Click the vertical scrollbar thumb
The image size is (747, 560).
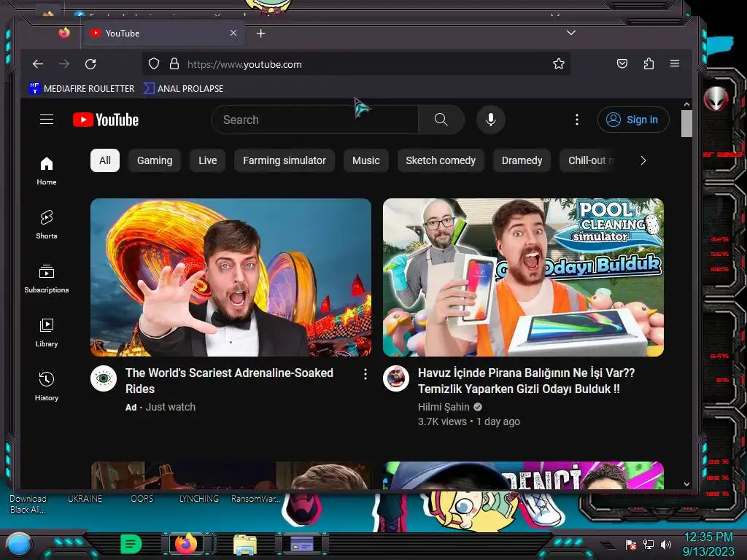(686, 124)
